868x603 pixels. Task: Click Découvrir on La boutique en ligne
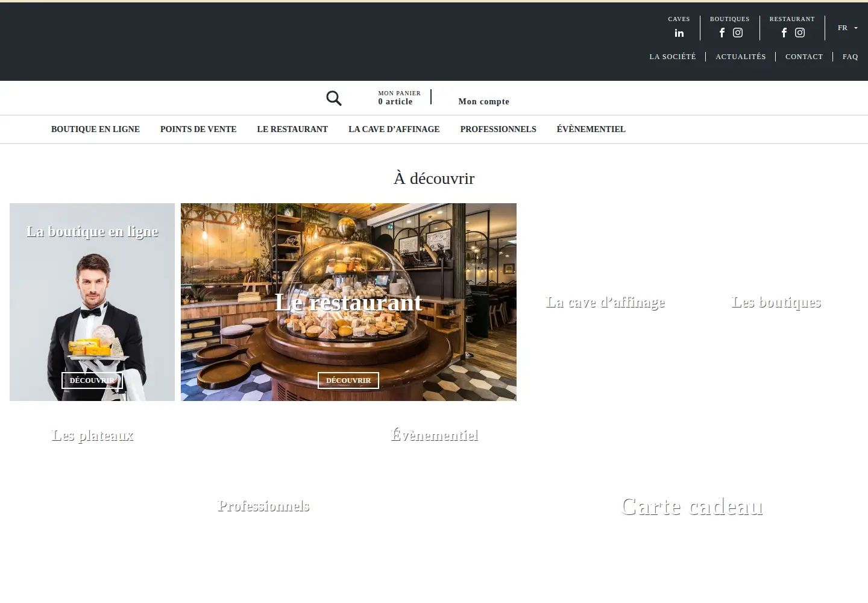coord(92,380)
